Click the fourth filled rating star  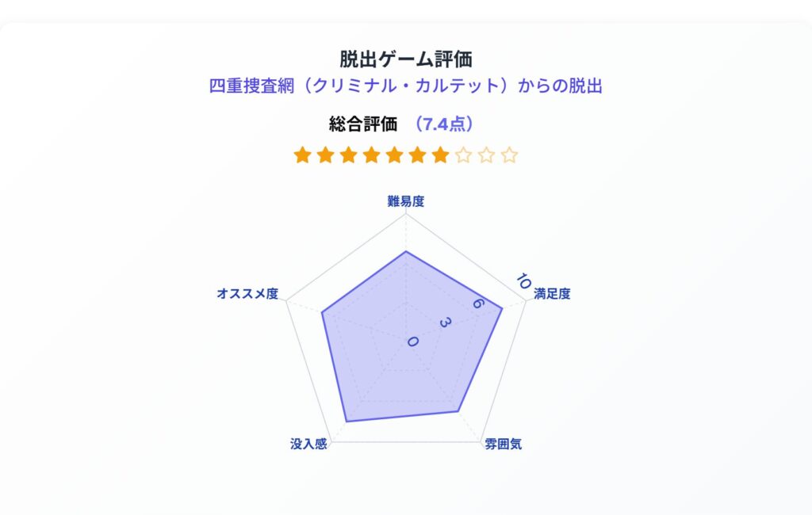pyautogui.click(x=371, y=155)
